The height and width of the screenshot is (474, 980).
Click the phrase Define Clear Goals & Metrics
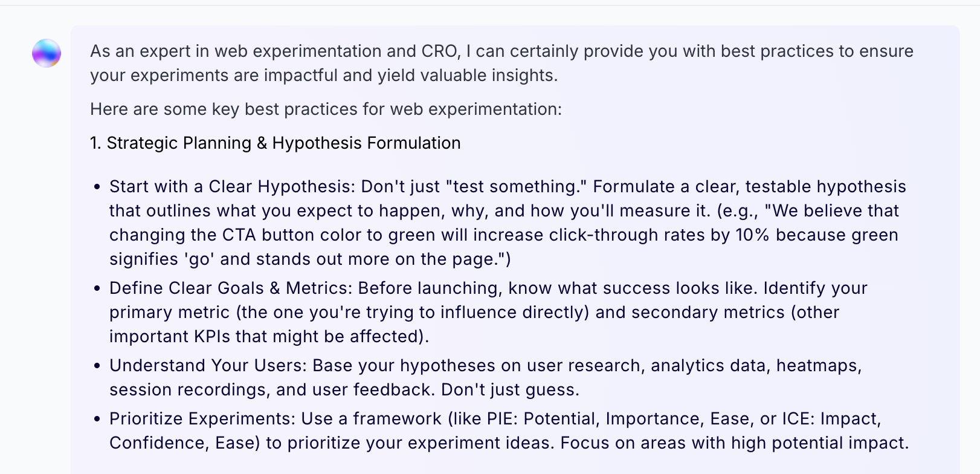point(231,288)
